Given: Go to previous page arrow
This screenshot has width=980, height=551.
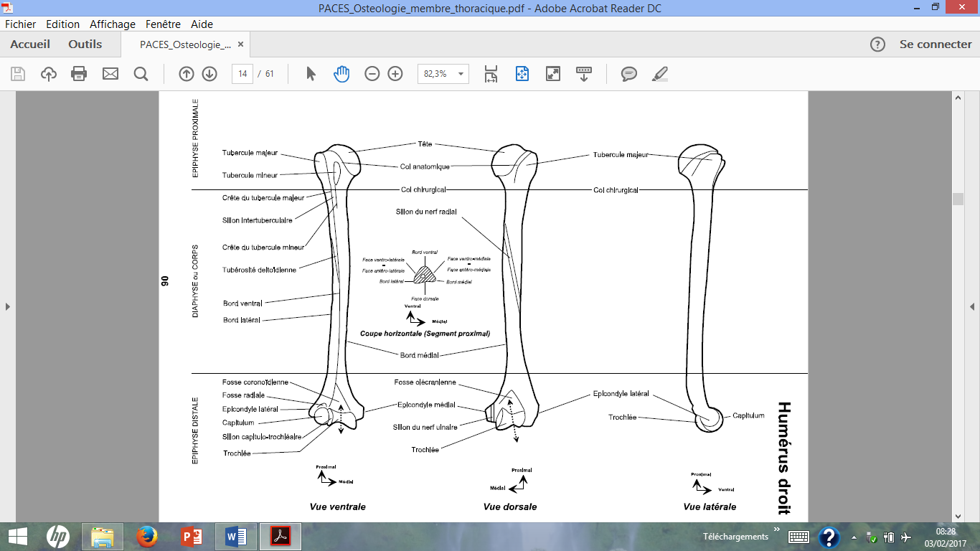Looking at the screenshot, I should (186, 74).
